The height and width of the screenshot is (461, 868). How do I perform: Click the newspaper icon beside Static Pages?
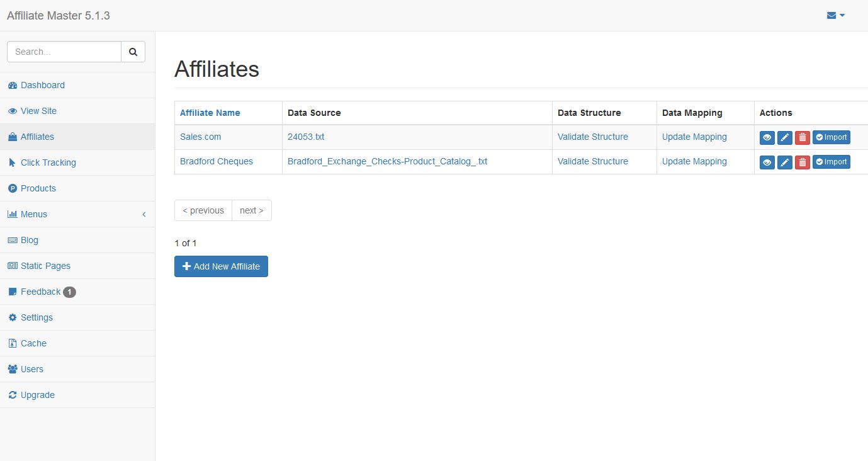[x=13, y=266]
